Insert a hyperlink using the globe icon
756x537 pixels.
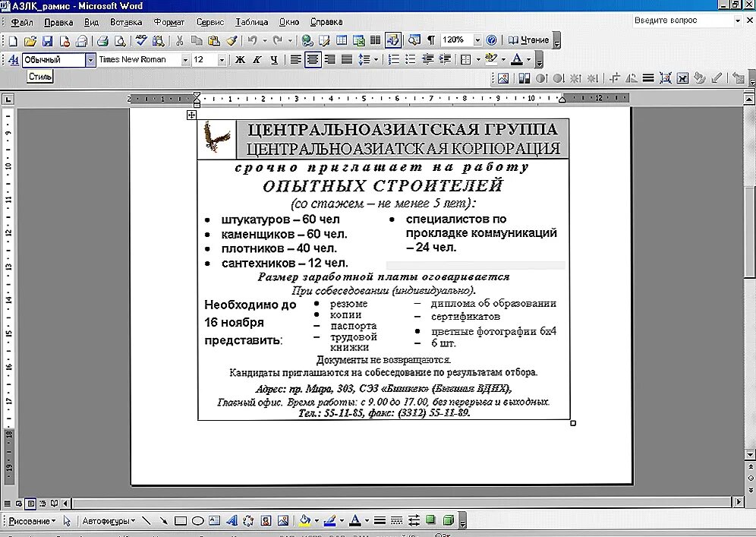(x=307, y=40)
